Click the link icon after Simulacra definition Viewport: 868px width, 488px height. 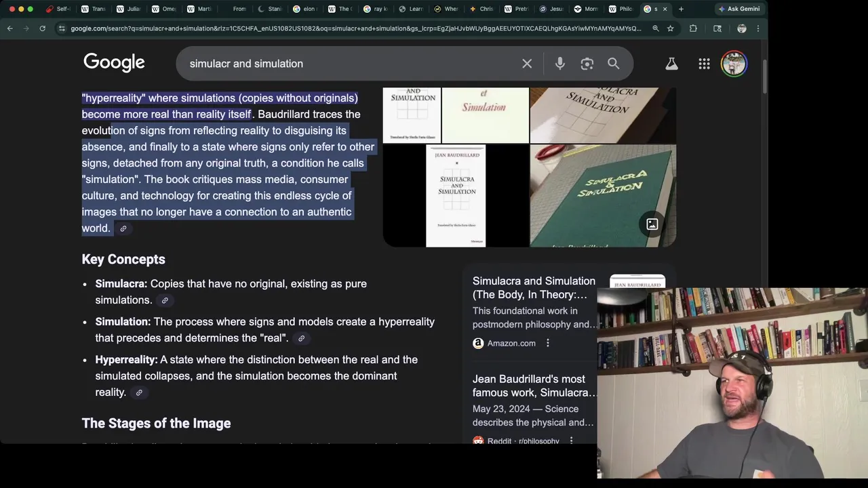click(165, 300)
